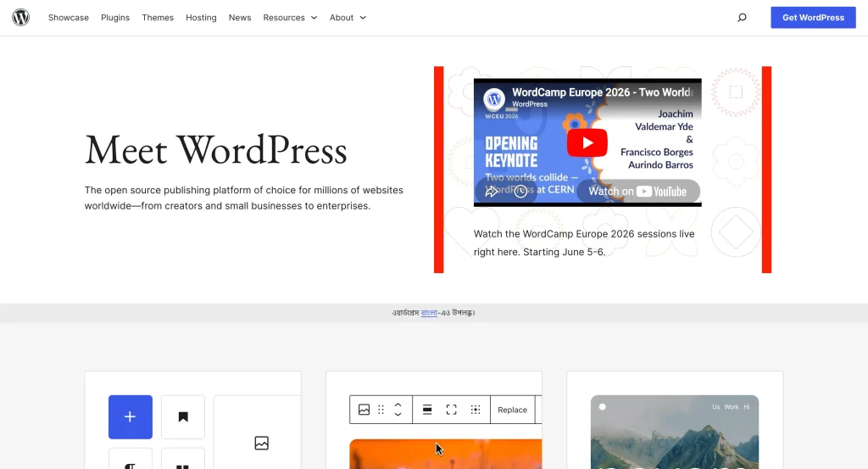This screenshot has height=469, width=868.
Task: Click the Watch later clock icon
Action: pyautogui.click(x=520, y=192)
